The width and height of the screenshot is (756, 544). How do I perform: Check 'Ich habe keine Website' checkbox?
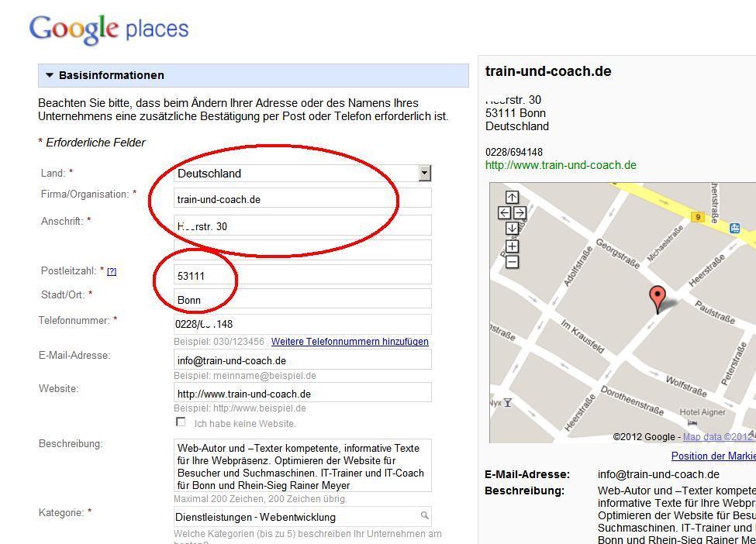point(181,422)
